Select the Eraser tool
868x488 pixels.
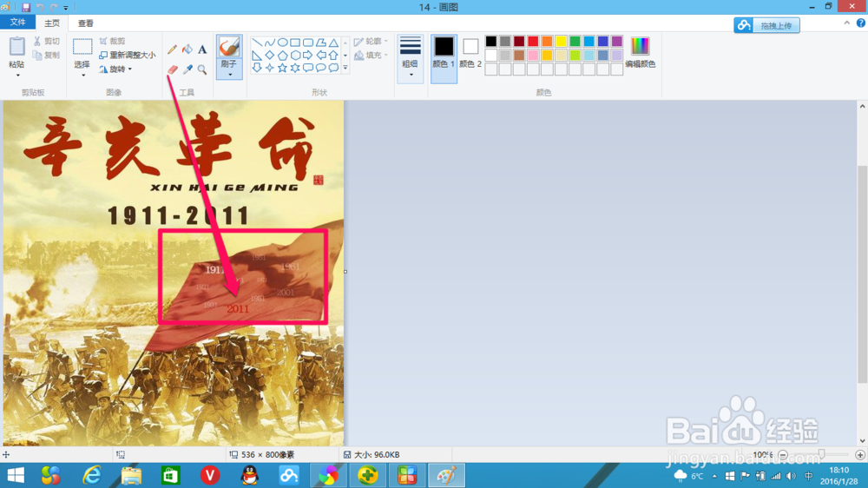coord(172,69)
